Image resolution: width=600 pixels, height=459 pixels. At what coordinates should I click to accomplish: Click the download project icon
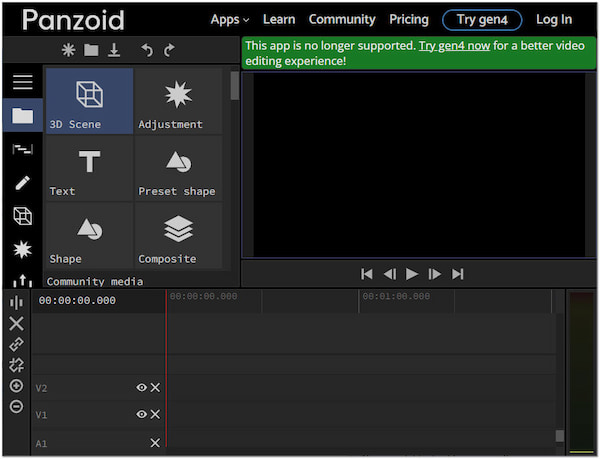pyautogui.click(x=114, y=50)
